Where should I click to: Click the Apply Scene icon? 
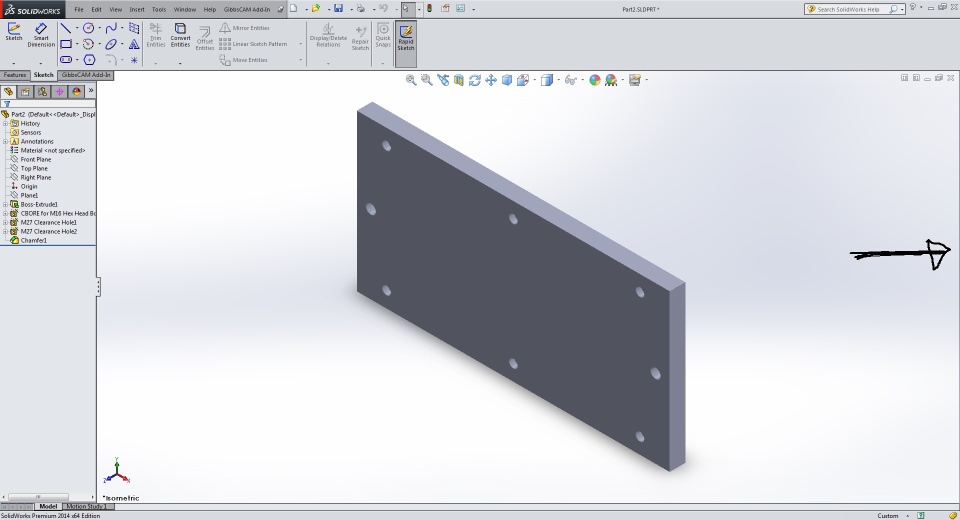pyautogui.click(x=610, y=80)
